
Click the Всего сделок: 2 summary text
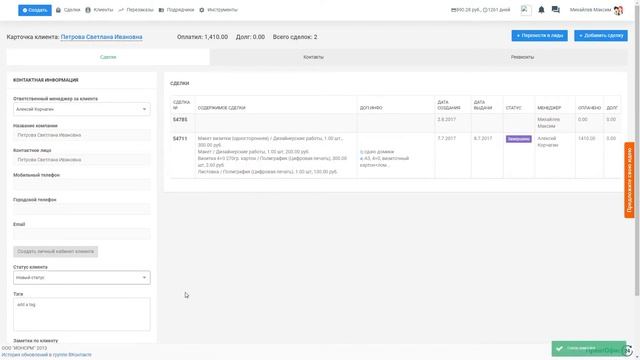[x=295, y=37]
